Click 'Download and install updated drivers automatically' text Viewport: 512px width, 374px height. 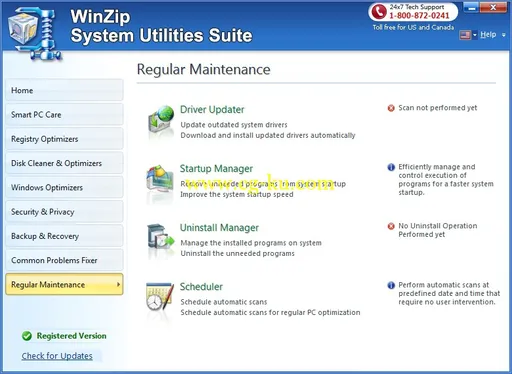[x=268, y=135]
